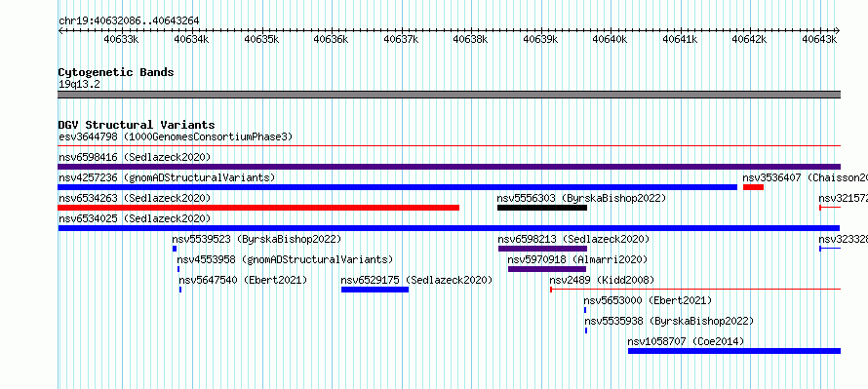Click the esv3644798 thin red variant line
Image resolution: width=868 pixels, height=389 pixels.
(449, 146)
